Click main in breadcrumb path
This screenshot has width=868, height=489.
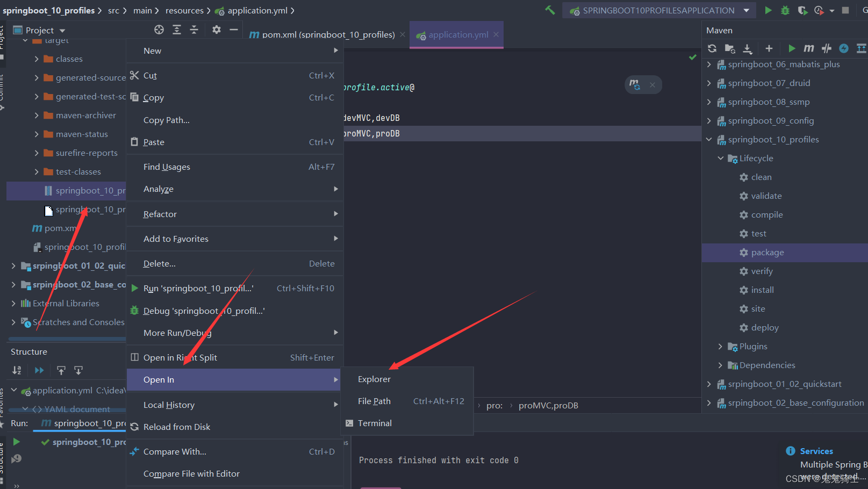142,10
